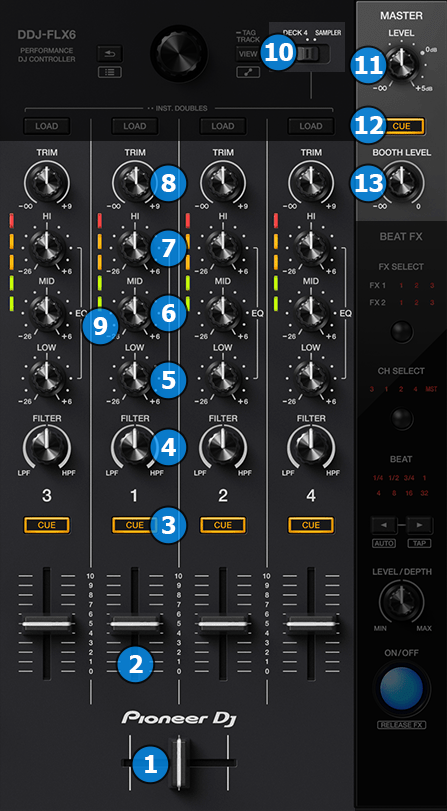The width and height of the screenshot is (447, 811).
Task: Click the playlist list icon button
Action: (110, 72)
